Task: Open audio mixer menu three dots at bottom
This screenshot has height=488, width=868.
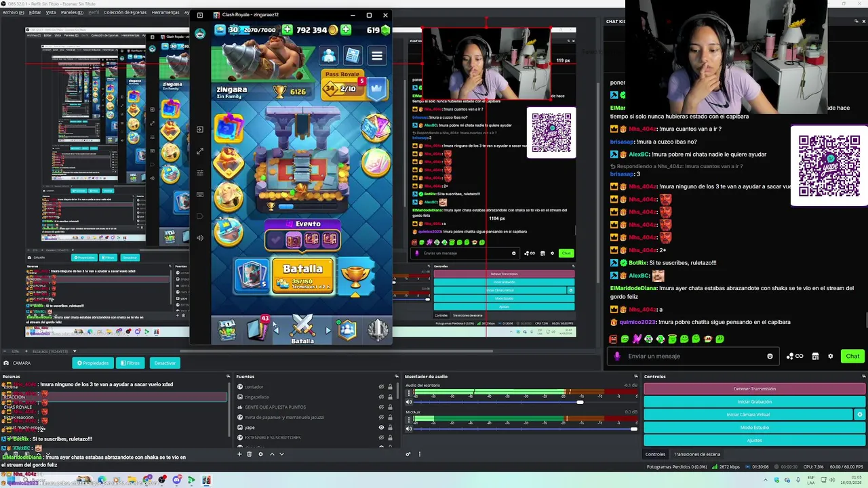Action: [x=419, y=454]
